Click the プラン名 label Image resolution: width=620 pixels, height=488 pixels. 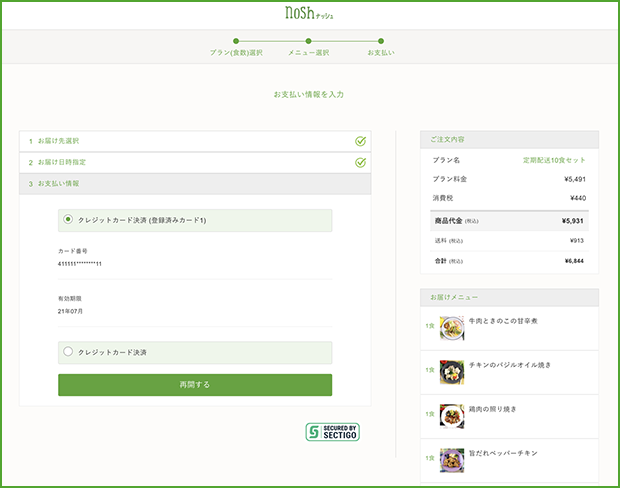(446, 160)
